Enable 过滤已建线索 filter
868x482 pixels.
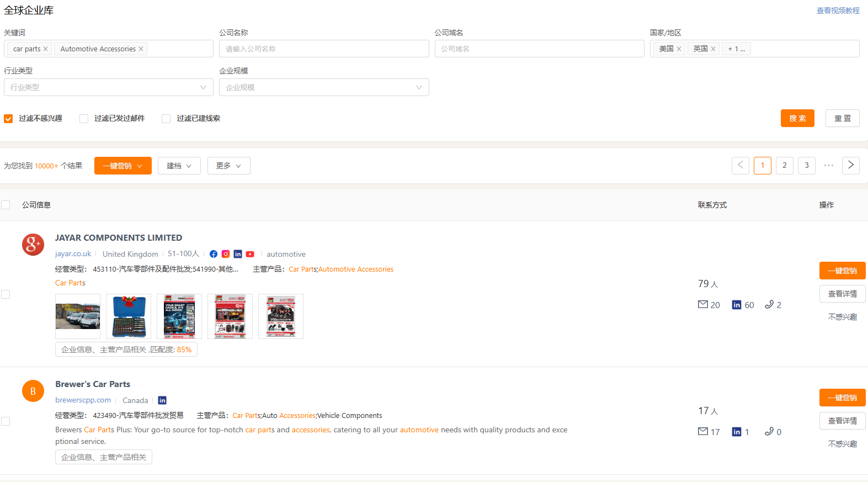point(166,119)
